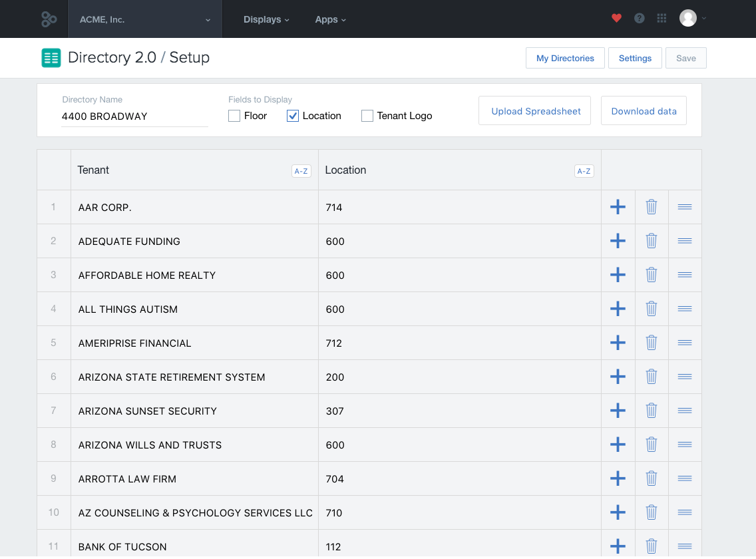
Task: Click the Directory Name input field
Action: [134, 116]
